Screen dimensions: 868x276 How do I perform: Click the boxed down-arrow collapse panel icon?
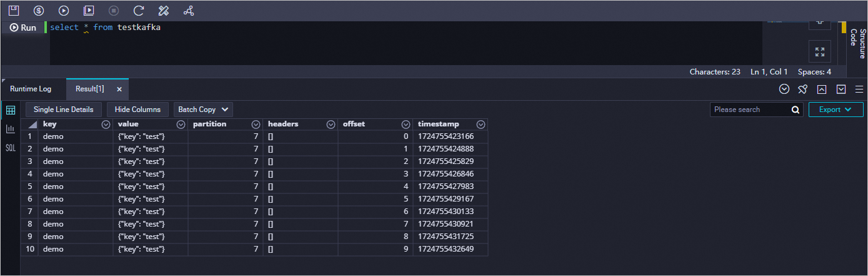tap(841, 89)
